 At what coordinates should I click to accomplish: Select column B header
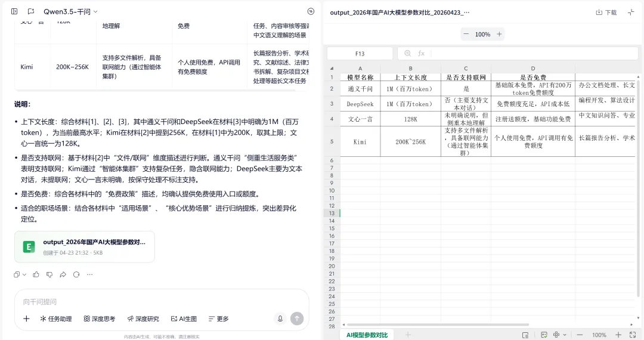pyautogui.click(x=411, y=69)
